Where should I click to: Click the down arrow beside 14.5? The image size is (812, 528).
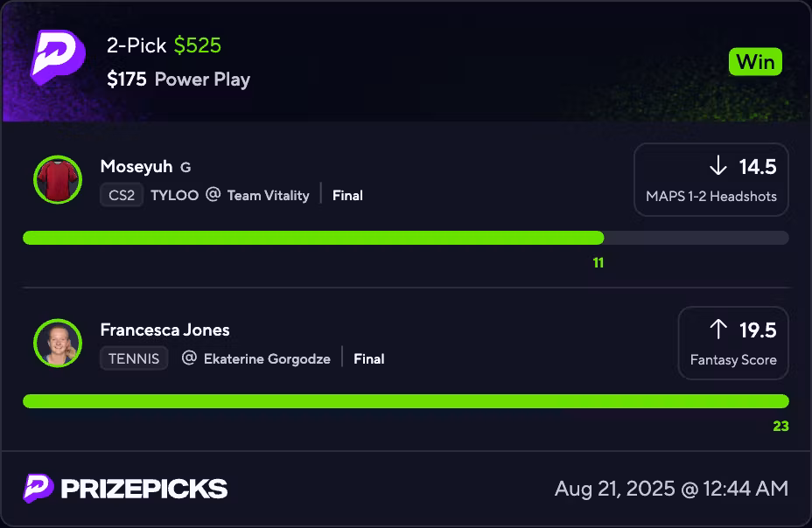(718, 166)
